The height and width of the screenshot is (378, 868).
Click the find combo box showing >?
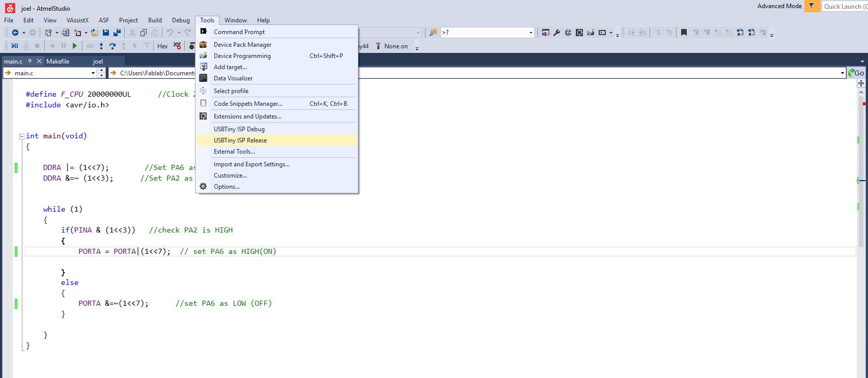click(487, 33)
